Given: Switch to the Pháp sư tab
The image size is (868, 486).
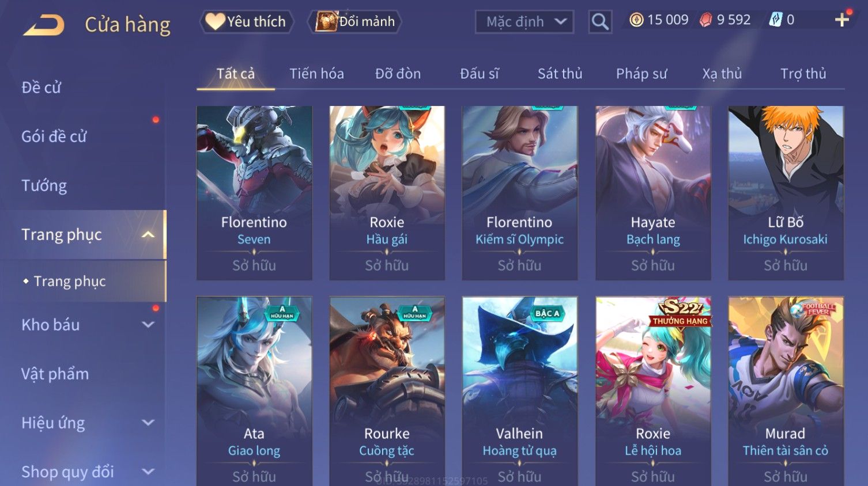Looking at the screenshot, I should (641, 74).
